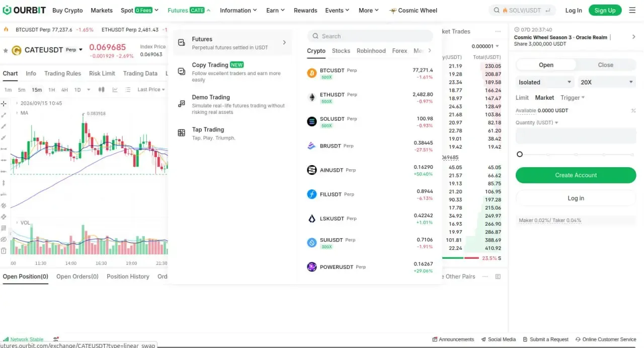Open the Cosmic Wheel Season 3 banner arrow
Image resolution: width=644 pixels, height=348 pixels.
(633, 37)
